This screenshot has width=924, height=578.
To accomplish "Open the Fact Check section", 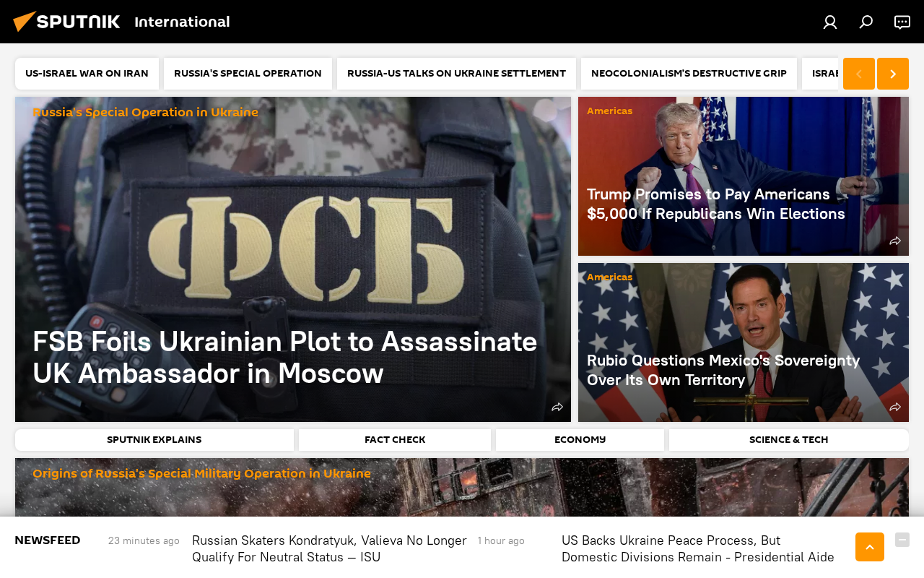I will 395,440.
